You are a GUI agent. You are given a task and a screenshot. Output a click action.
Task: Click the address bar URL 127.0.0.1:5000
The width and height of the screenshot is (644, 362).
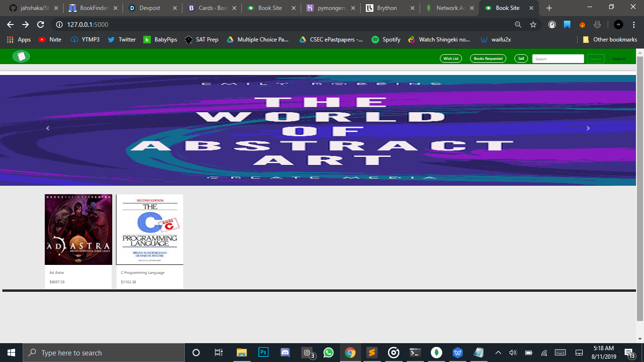point(87,25)
